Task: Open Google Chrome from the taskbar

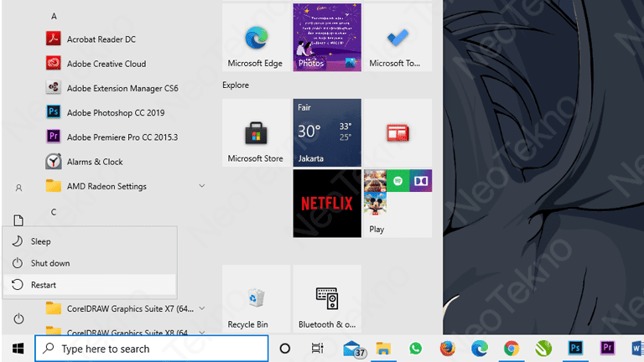Action: (512, 349)
